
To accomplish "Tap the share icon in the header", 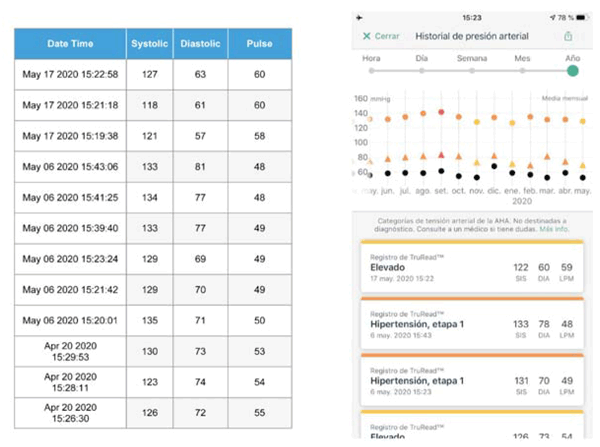I will tap(569, 36).
